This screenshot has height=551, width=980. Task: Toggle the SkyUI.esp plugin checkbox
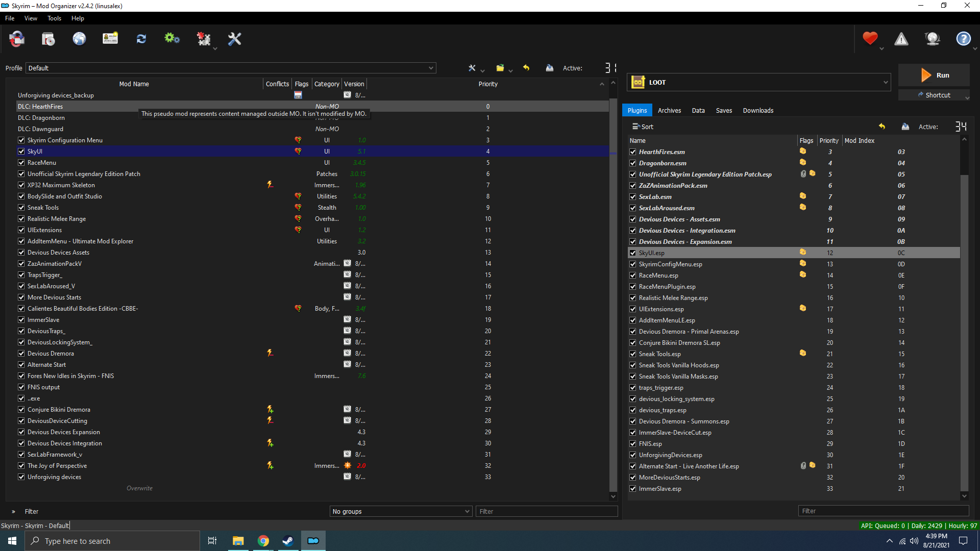click(x=633, y=253)
